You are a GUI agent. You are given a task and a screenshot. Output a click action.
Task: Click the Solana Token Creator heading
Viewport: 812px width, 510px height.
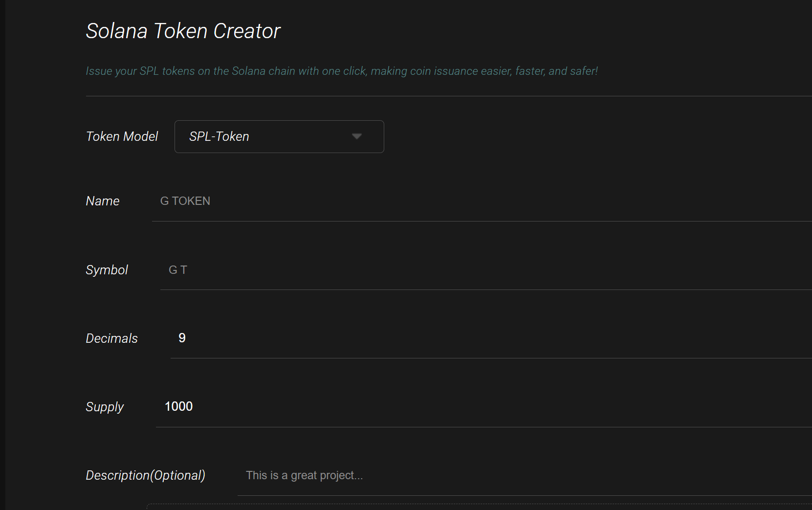click(183, 30)
